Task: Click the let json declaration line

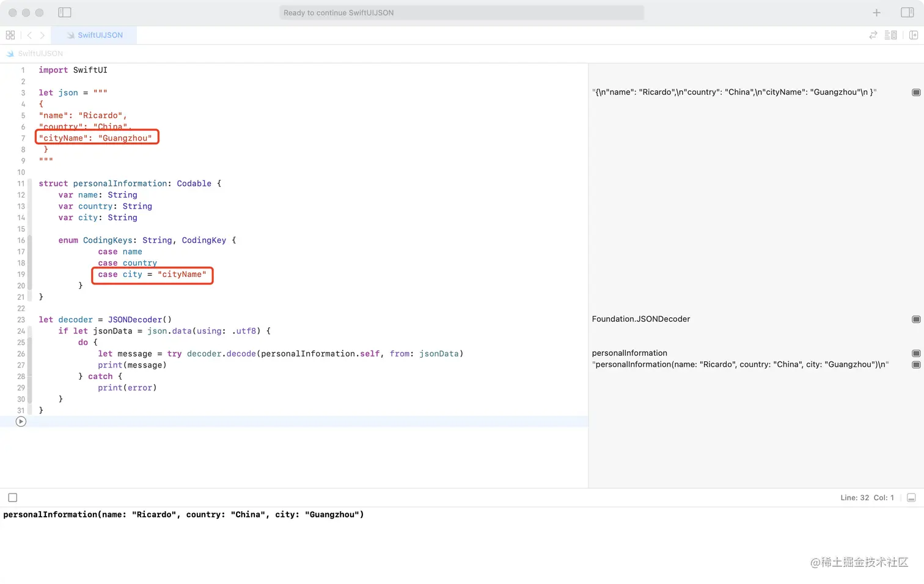Action: pyautogui.click(x=73, y=93)
